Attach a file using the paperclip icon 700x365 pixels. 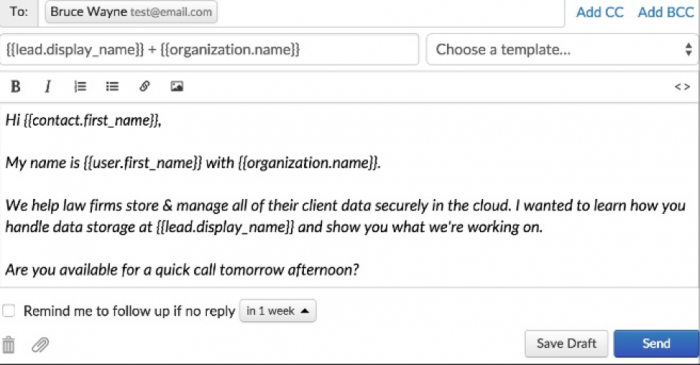click(40, 344)
